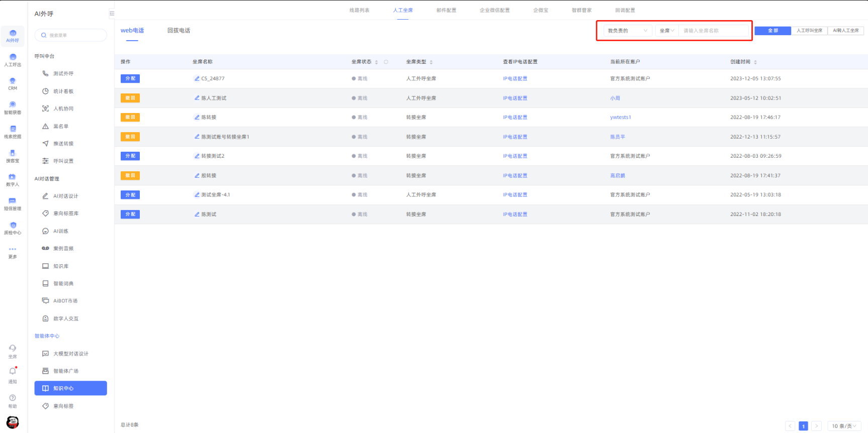Click the user avatar at bottom left
This screenshot has height=433, width=868.
click(13, 422)
